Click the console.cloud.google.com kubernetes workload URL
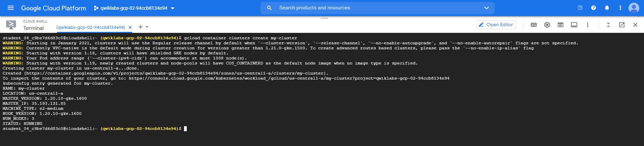 pos(289,78)
